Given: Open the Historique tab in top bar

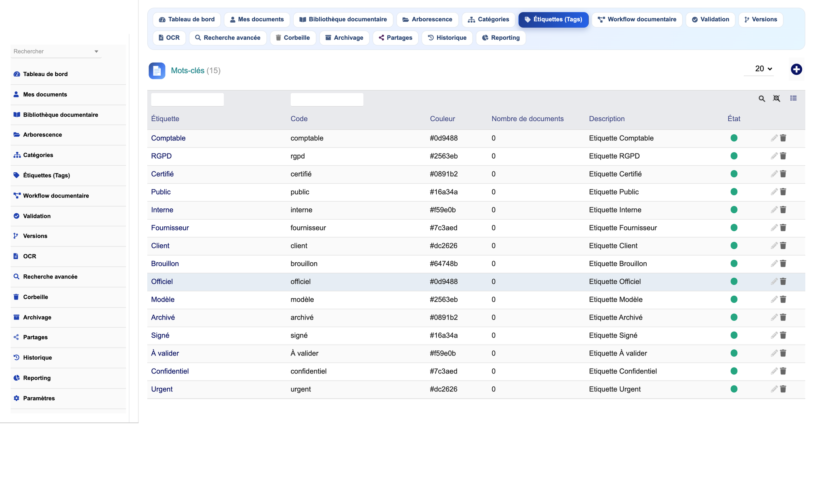Looking at the screenshot, I should [x=447, y=38].
